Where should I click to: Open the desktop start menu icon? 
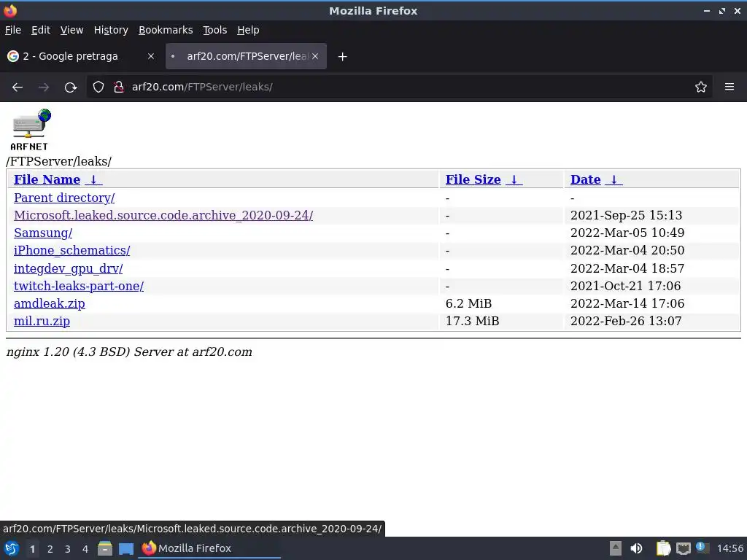click(x=12, y=548)
